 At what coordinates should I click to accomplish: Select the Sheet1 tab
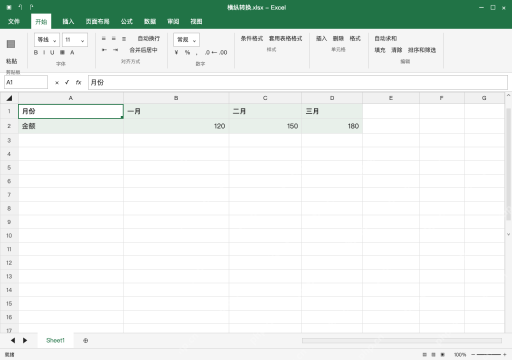55,340
